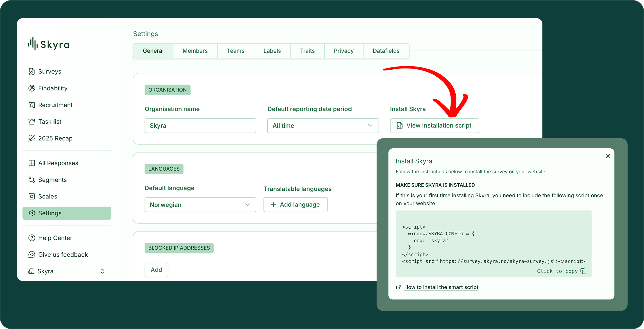Click the Settings gear icon
The width and height of the screenshot is (644, 329).
(x=32, y=213)
